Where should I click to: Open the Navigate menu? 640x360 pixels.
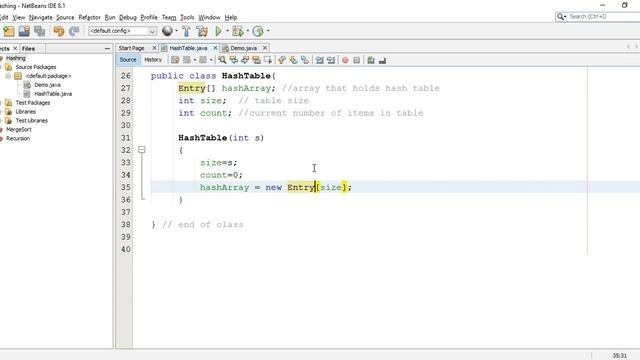(x=40, y=18)
